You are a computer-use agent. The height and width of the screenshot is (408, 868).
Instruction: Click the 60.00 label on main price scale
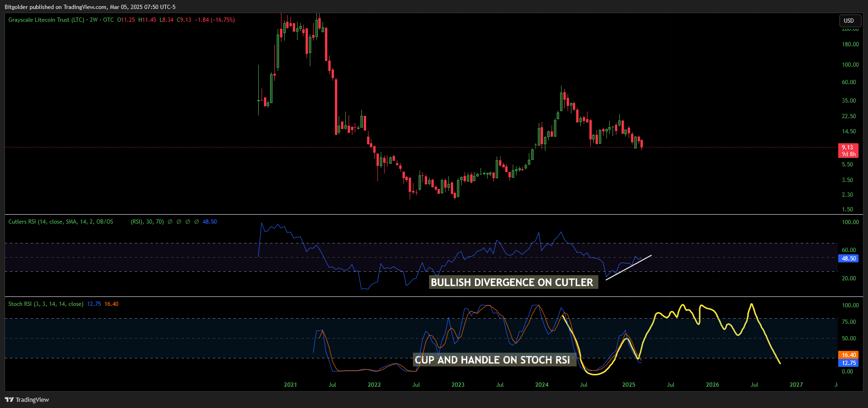click(849, 82)
